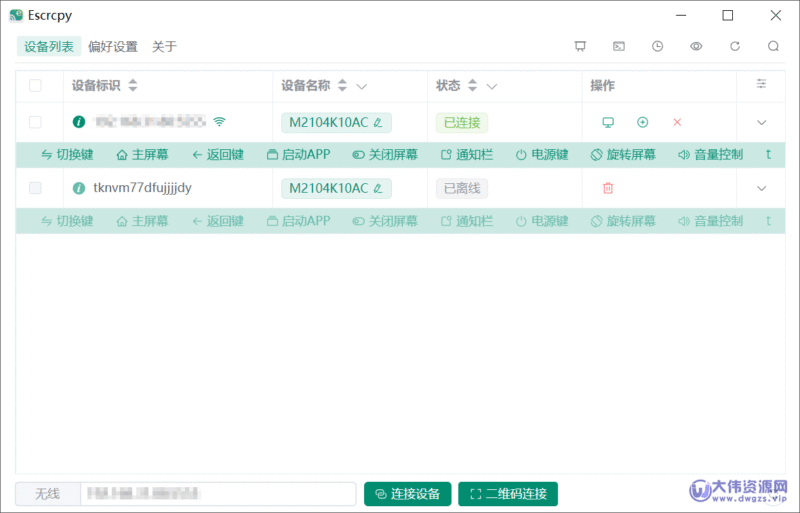This screenshot has height=513, width=800.
Task: Open column settings sliders icon in header
Action: [761, 84]
